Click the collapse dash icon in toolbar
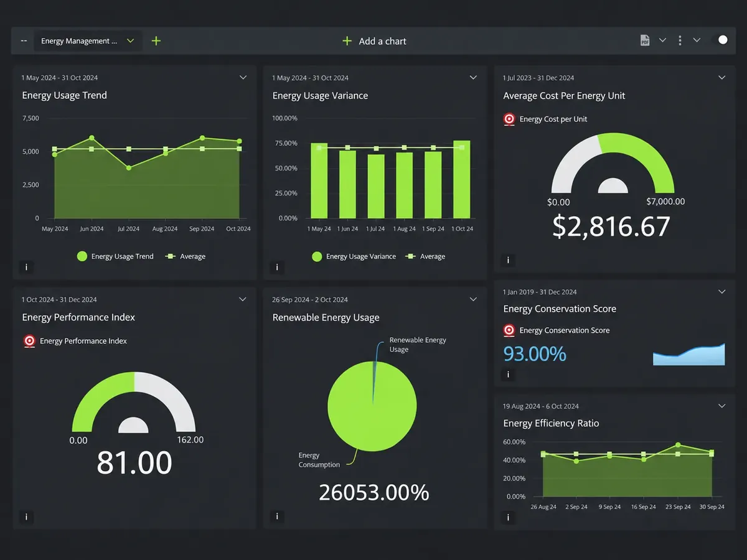The height and width of the screenshot is (560, 747). (x=24, y=41)
